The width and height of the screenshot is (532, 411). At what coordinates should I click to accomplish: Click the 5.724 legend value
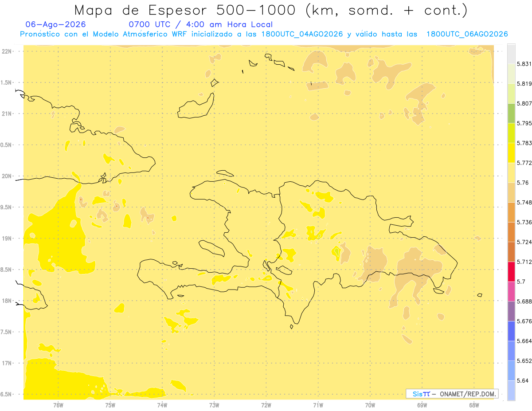point(524,242)
